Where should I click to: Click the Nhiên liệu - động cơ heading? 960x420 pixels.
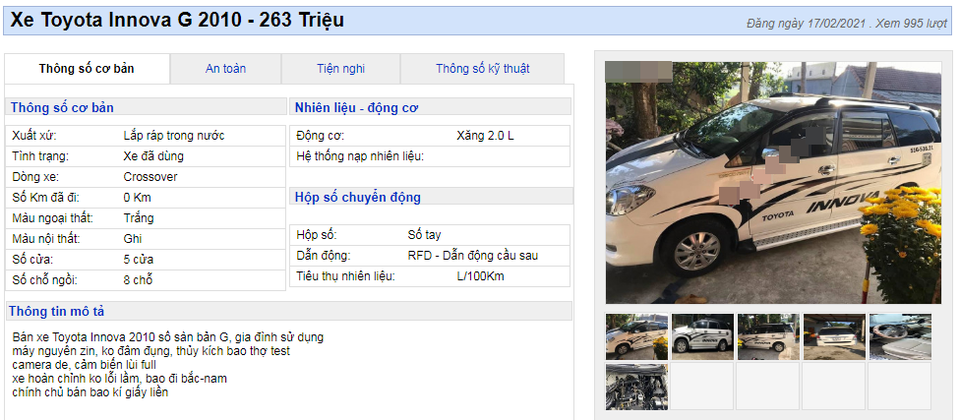coord(356,108)
